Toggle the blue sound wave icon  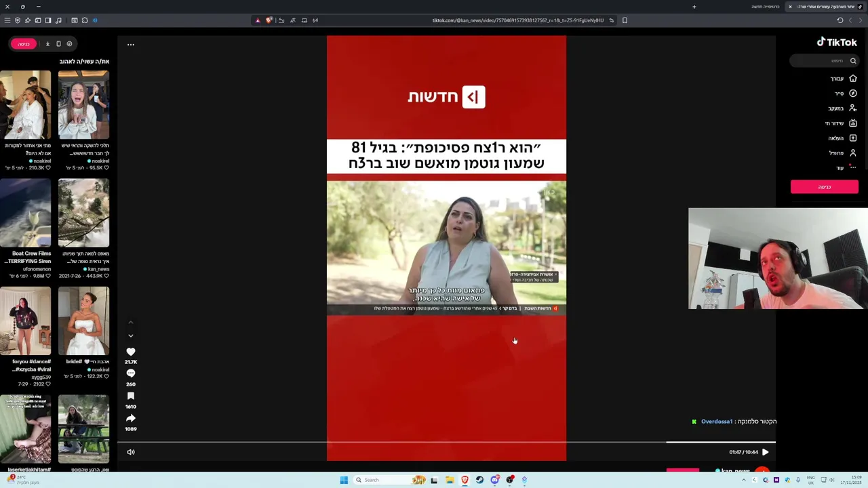pyautogui.click(x=95, y=20)
